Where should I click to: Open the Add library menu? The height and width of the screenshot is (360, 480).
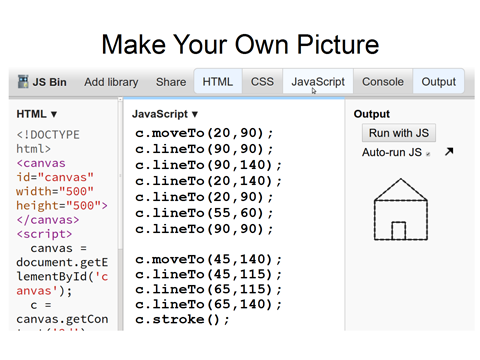(111, 82)
